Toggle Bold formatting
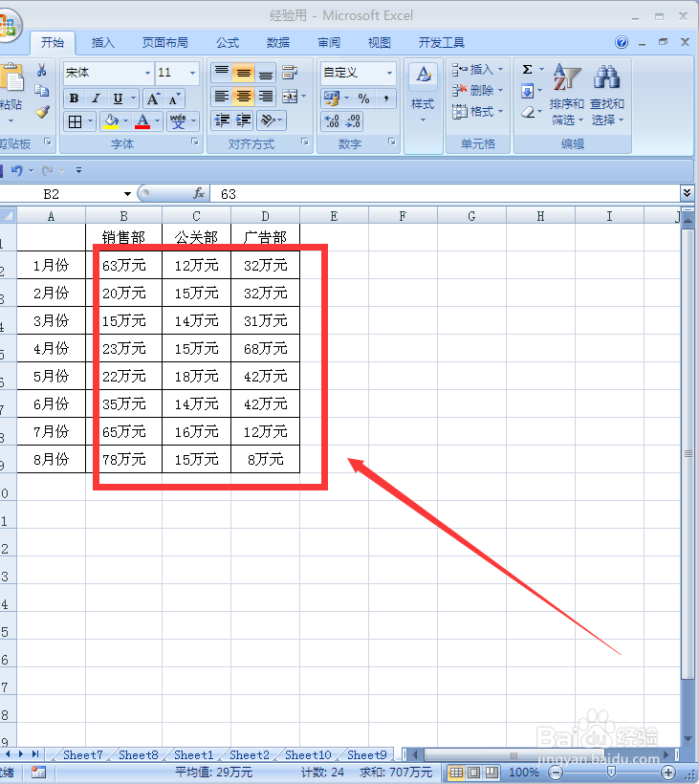The image size is (699, 784). point(74,98)
